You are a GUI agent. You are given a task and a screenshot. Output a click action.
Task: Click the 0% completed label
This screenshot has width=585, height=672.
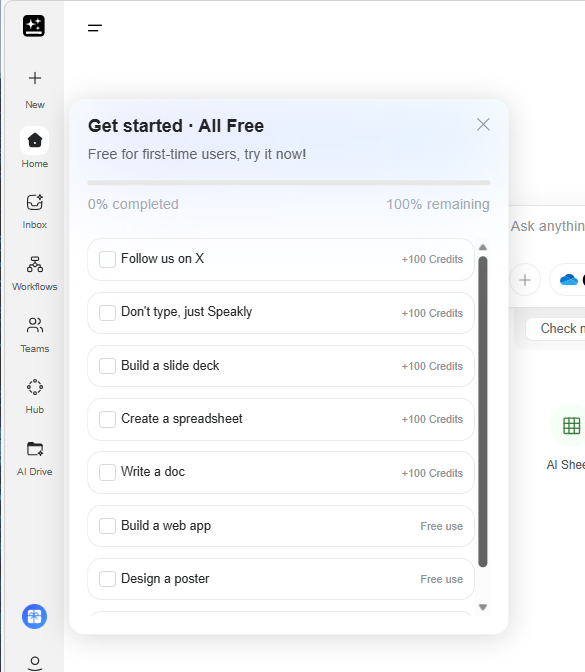coord(133,204)
